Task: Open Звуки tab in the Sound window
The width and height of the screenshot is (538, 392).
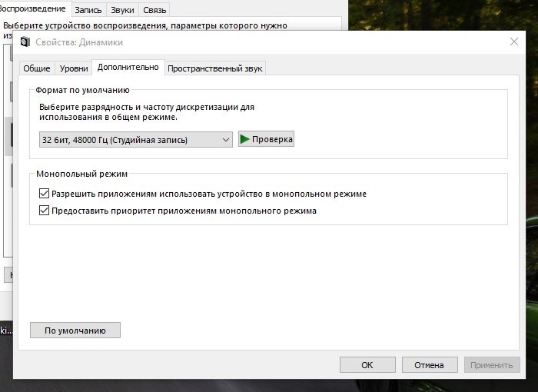Action: pos(122,10)
